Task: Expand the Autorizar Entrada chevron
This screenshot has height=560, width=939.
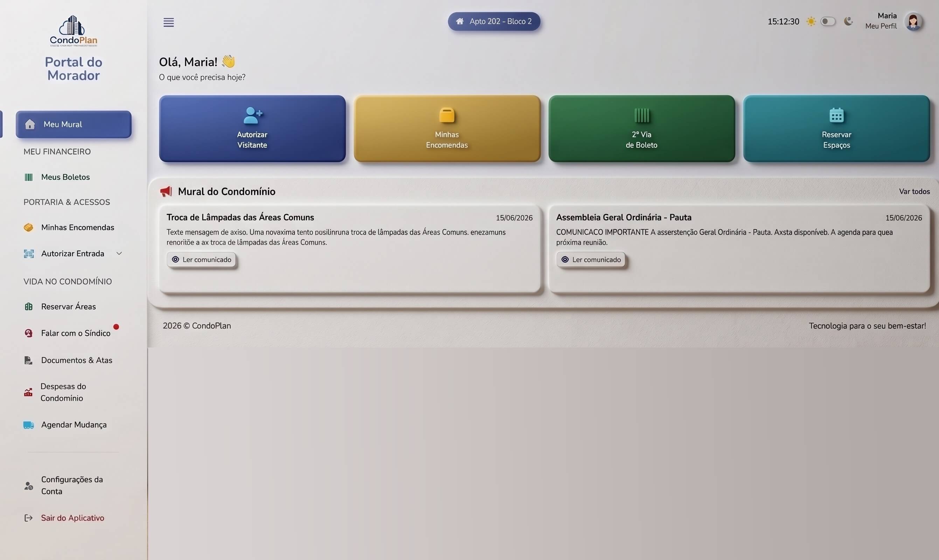Action: click(x=119, y=254)
